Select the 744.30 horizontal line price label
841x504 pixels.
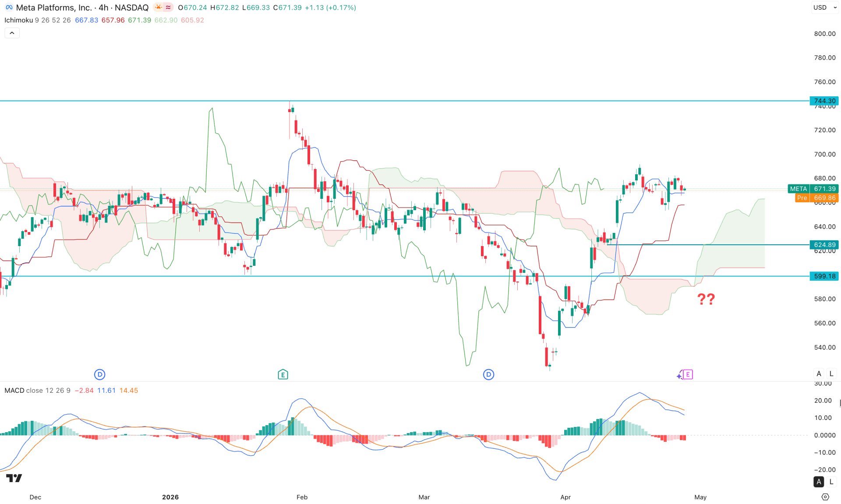click(824, 101)
